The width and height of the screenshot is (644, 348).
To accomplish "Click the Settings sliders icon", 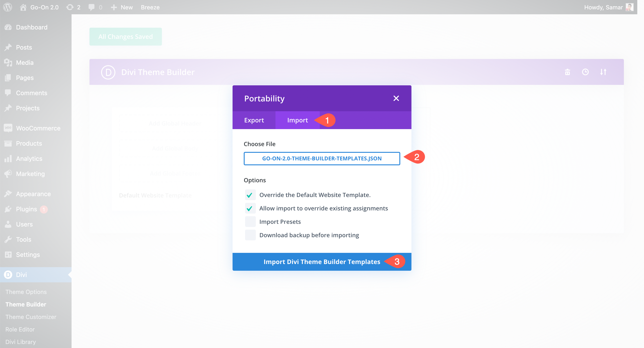I will tap(8, 255).
